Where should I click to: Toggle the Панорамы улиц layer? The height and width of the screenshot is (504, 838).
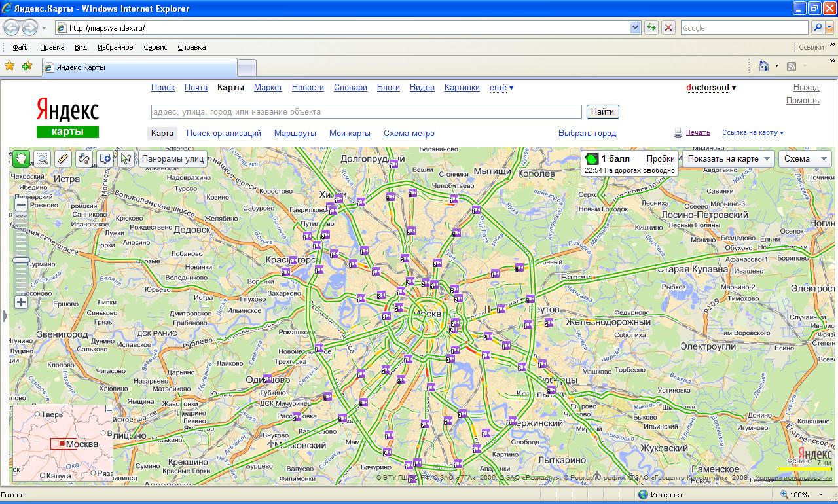173,158
